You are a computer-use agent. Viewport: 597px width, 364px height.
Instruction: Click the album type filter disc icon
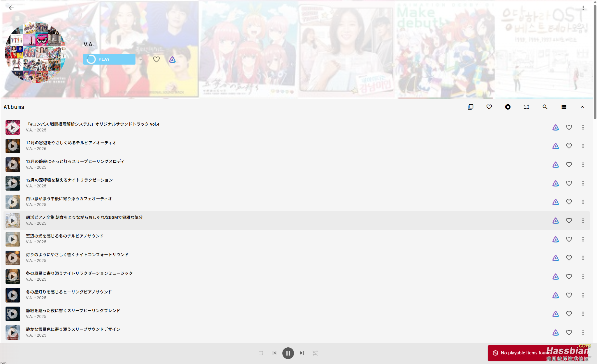tap(508, 107)
